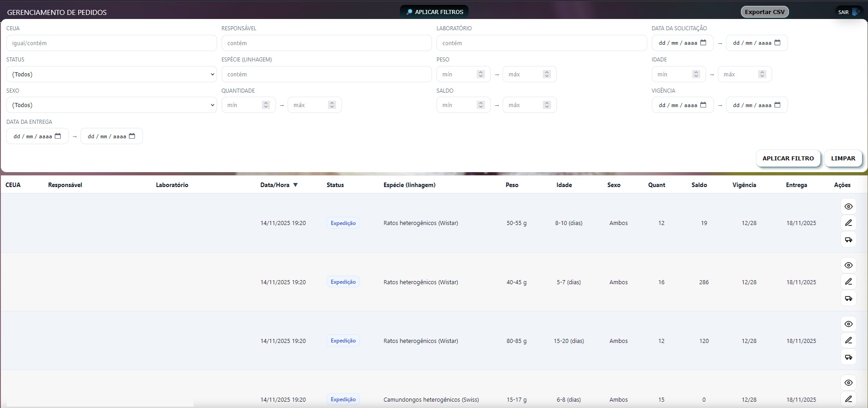Click the truck icon on the third order
This screenshot has height=408, width=868.
pos(848,357)
